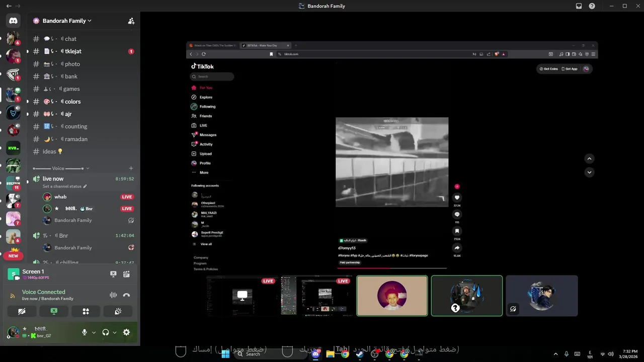Toggle noise suppression waveform icon
The image size is (644, 362).
point(113,295)
